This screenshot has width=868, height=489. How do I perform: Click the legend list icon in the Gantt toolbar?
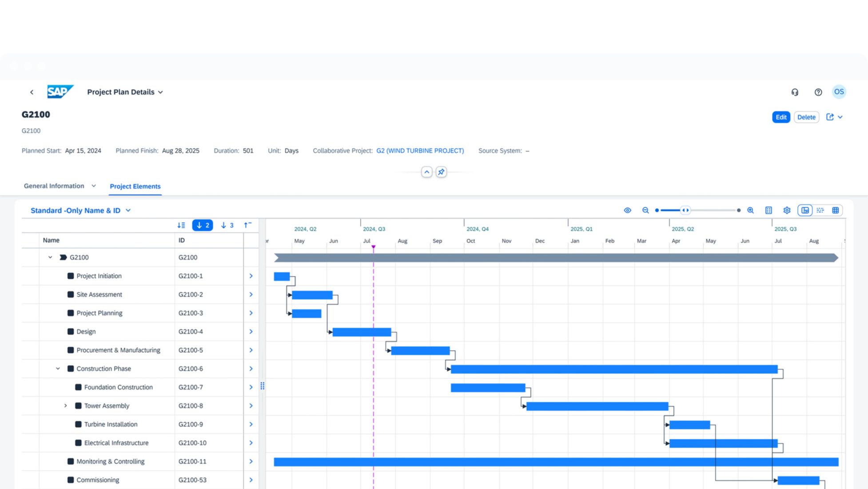768,210
